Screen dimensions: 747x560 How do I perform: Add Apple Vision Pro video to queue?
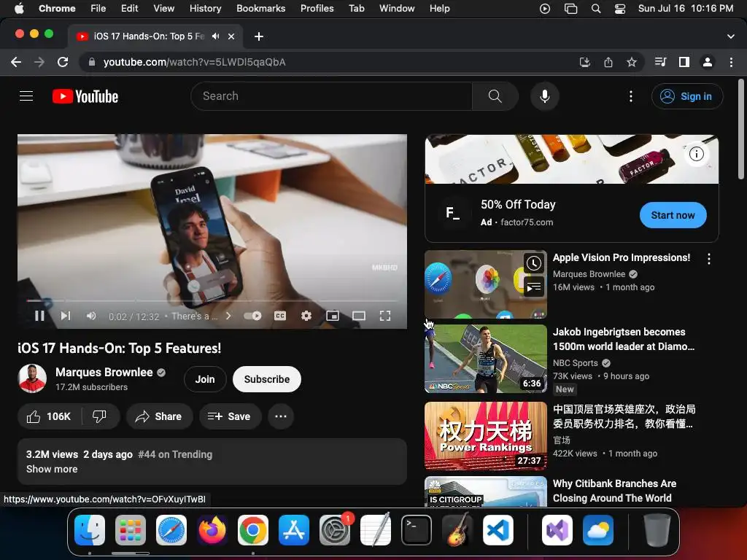click(x=533, y=287)
